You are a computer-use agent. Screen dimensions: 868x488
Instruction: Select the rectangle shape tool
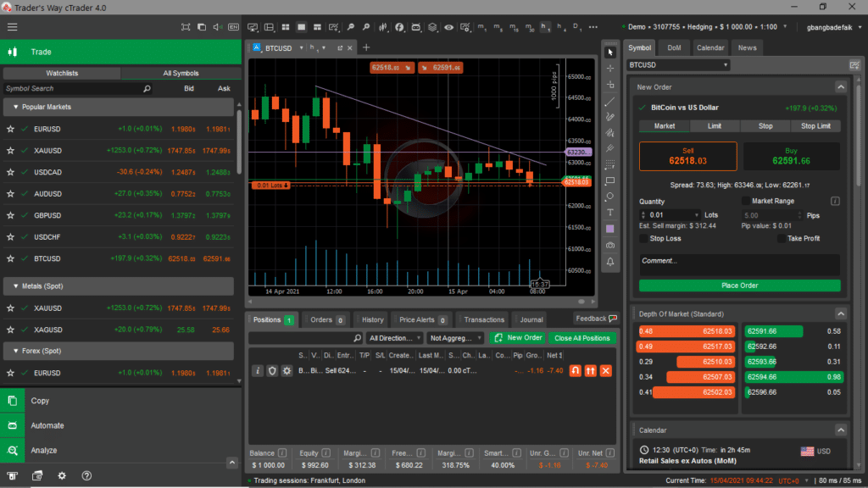pos(610,181)
